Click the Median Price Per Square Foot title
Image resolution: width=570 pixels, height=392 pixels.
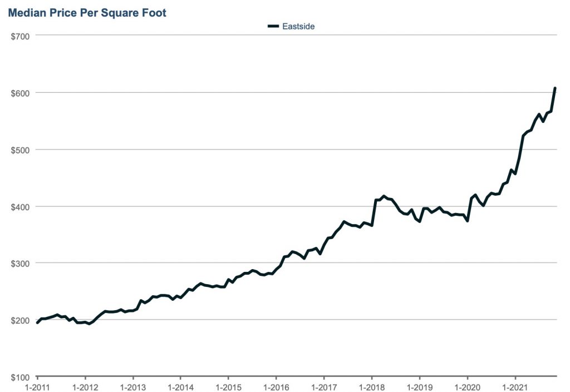tap(86, 12)
